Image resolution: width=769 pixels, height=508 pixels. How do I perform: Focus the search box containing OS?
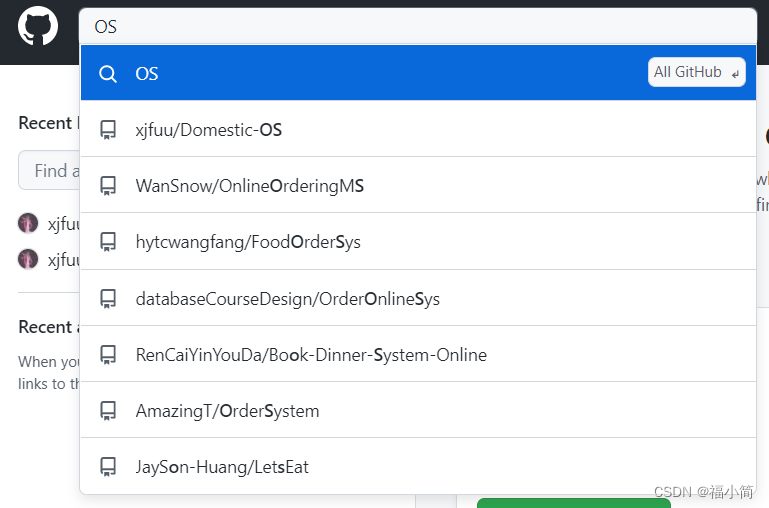pyautogui.click(x=418, y=26)
